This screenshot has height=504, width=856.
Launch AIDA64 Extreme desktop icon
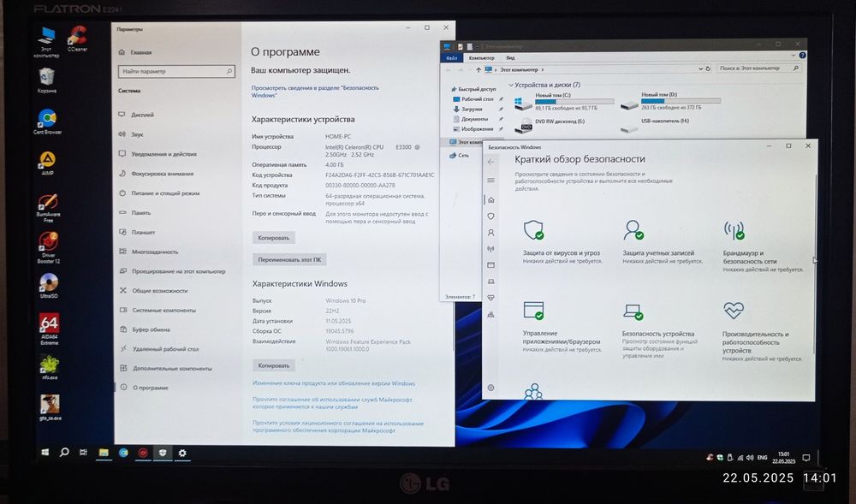[49, 329]
